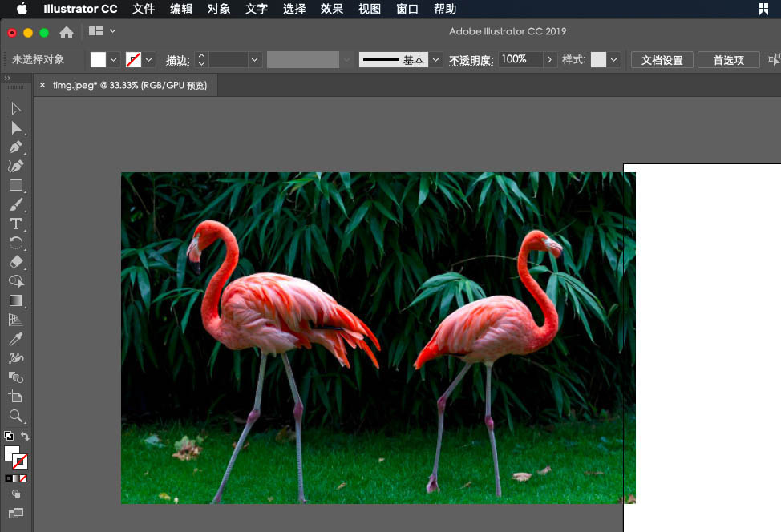Click the Home icon in title bar
This screenshot has width=781, height=532.
(x=67, y=32)
